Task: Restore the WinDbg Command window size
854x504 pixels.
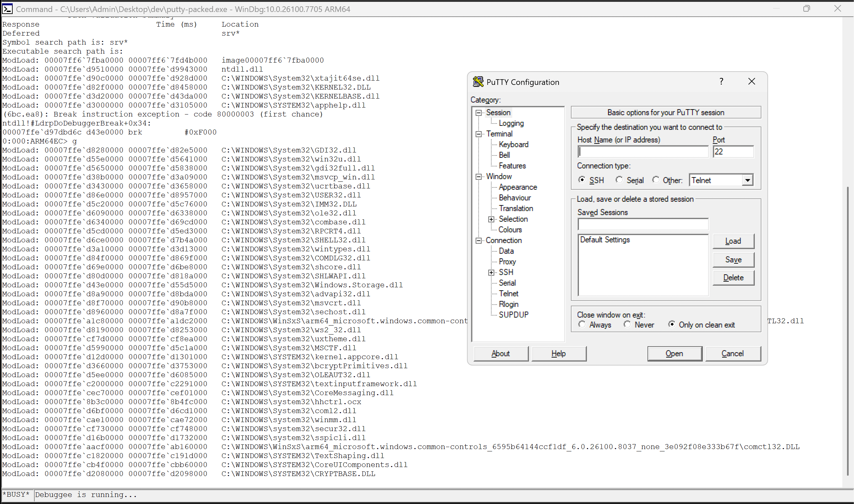Action: pos(806,9)
